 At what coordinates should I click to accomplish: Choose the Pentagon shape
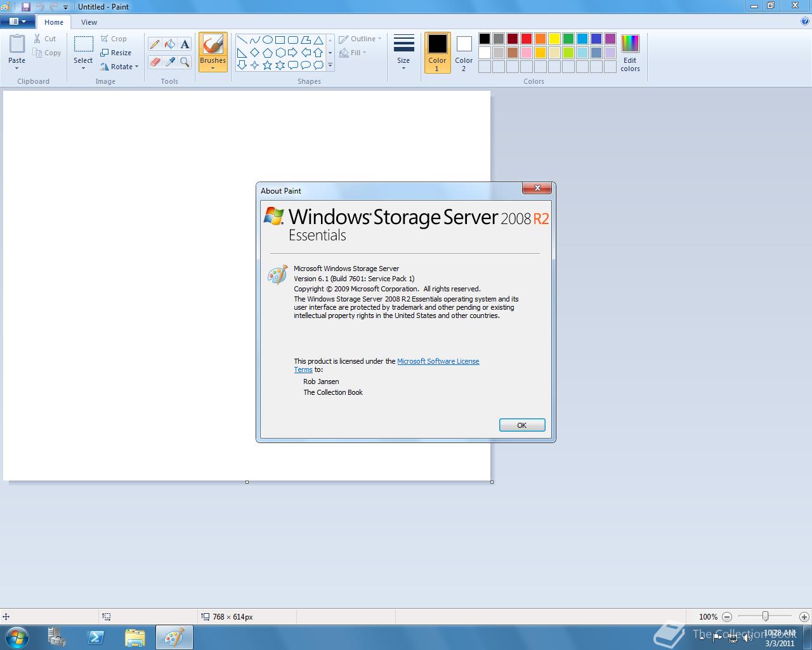pyautogui.click(x=267, y=52)
